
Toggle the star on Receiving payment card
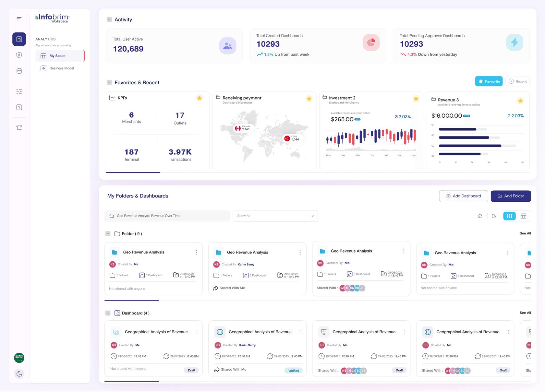[309, 99]
